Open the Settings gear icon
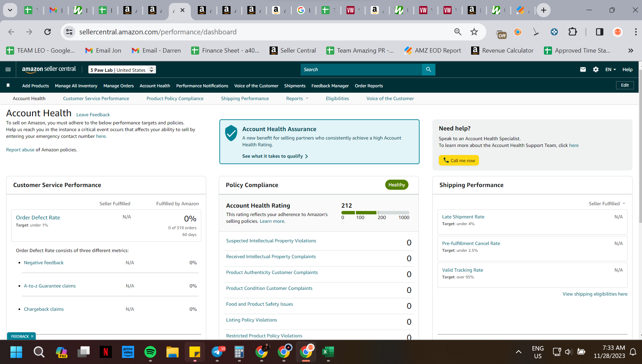This screenshot has width=642, height=364. coord(595,69)
